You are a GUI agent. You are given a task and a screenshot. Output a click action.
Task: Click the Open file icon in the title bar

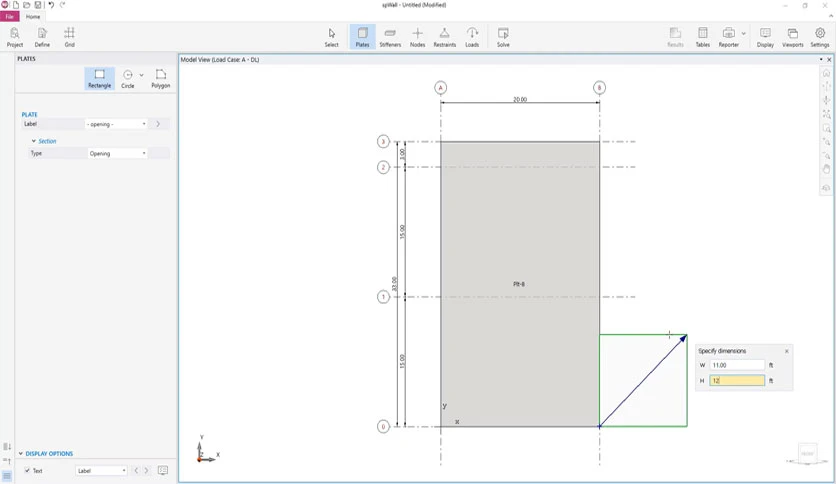[27, 5]
